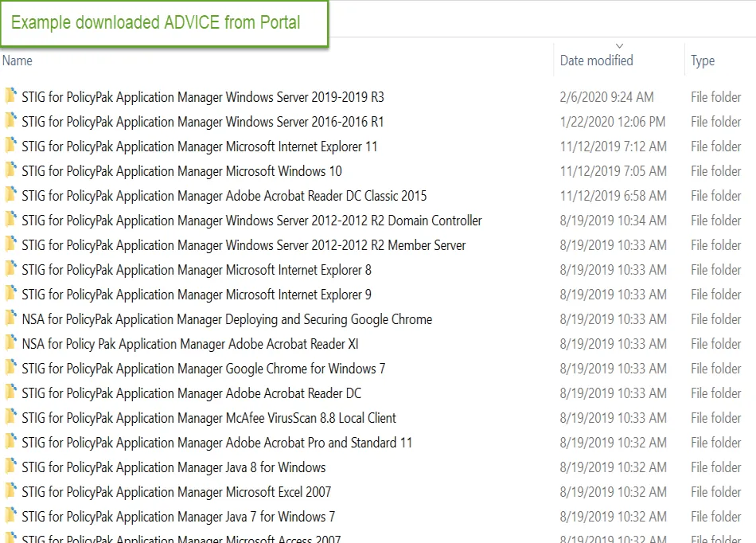Screen dimensions: 756x543
Task: Click folder icon for Adobe Acrobat Reader DC Classic 2015
Action: [10, 195]
